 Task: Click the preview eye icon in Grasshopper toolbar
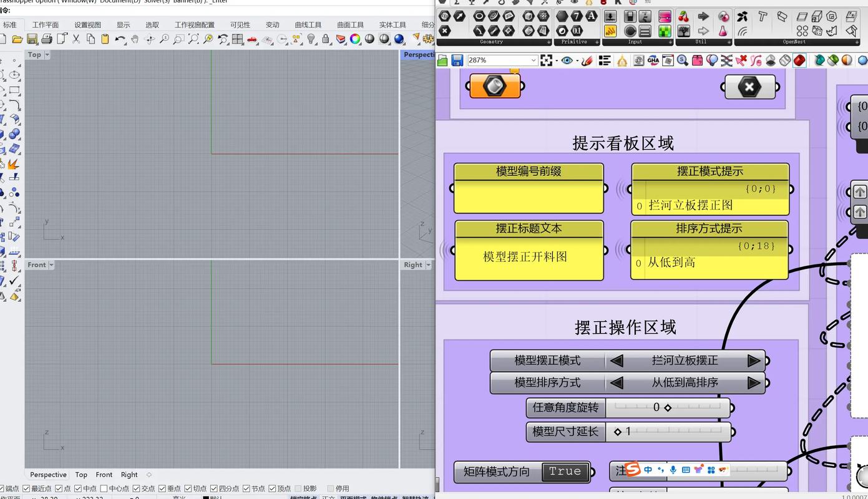coord(568,61)
